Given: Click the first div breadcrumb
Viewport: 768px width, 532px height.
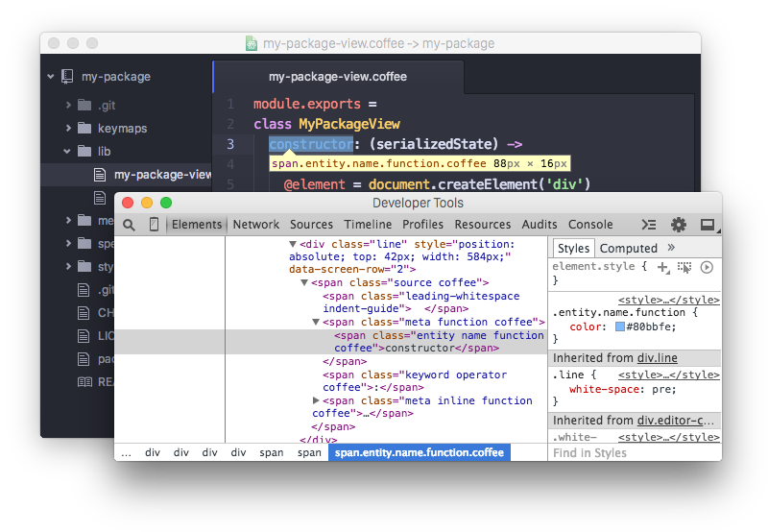Looking at the screenshot, I should (153, 452).
